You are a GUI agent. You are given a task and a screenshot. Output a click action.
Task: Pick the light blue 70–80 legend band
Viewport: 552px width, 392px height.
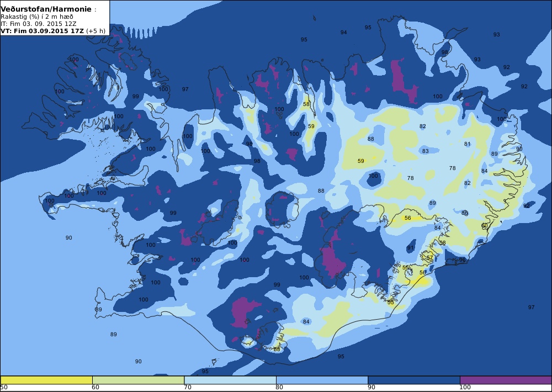click(230, 380)
